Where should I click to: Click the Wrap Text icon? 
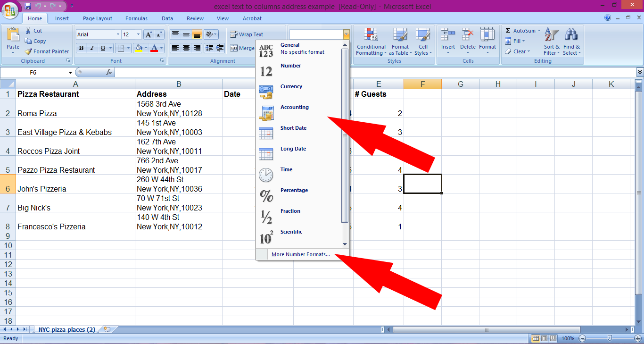click(x=235, y=34)
